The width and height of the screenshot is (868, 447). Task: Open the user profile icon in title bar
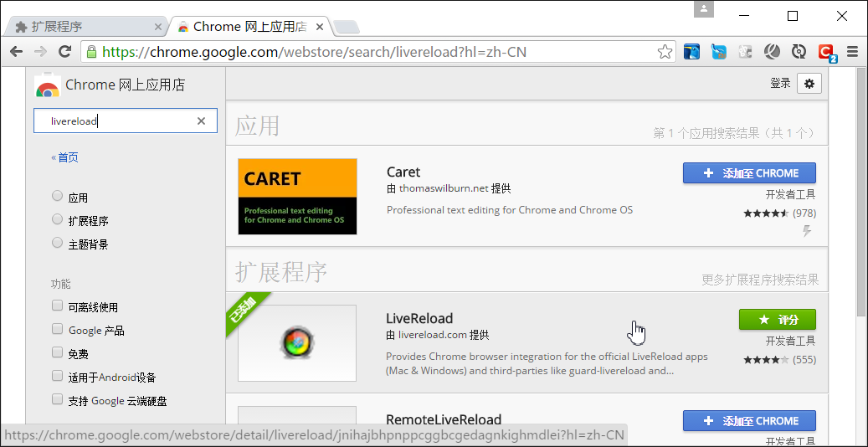(704, 9)
